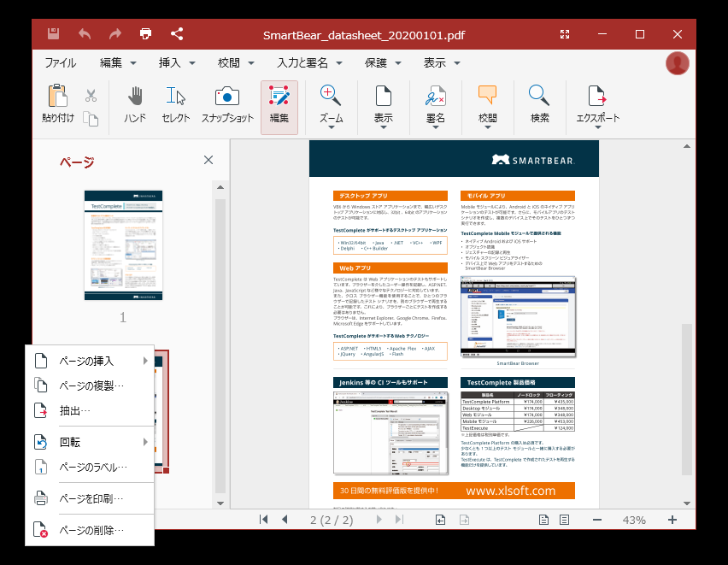Paste using the 貼り付け clipboard icon

58,103
